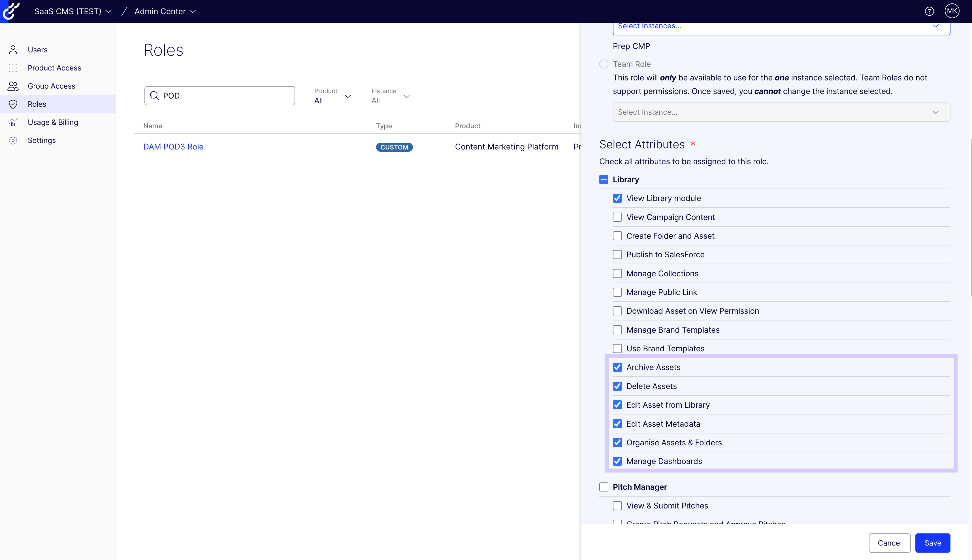Uncheck Archive Assets
972x560 pixels.
click(x=617, y=367)
